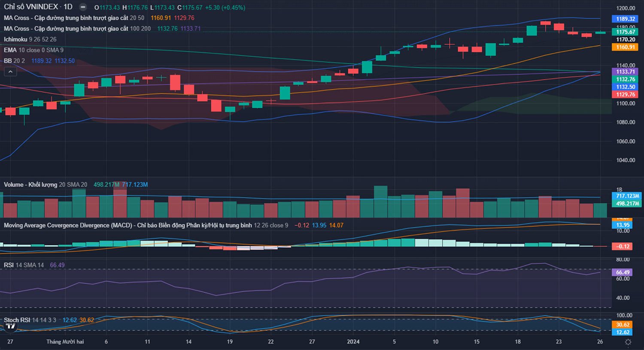Screen dimensions: 644x350
Task: Select the Ichimoku 9 26 52 26 legend
Action: click(x=30, y=40)
